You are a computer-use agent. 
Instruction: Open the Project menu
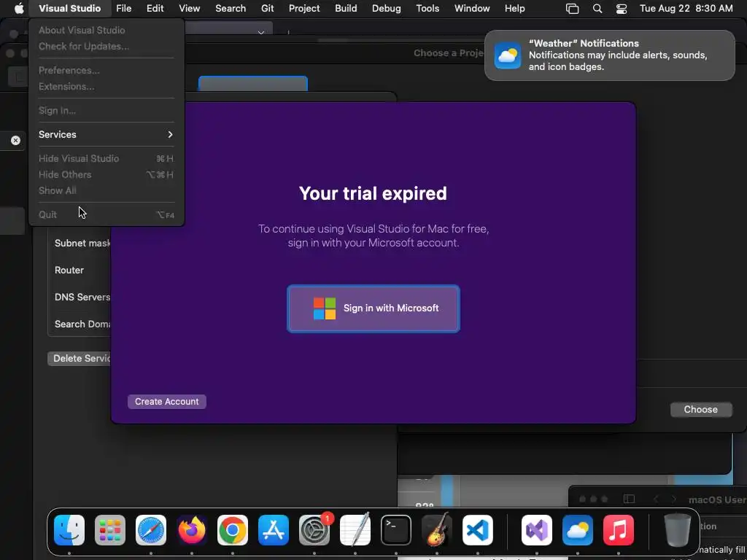[304, 8]
